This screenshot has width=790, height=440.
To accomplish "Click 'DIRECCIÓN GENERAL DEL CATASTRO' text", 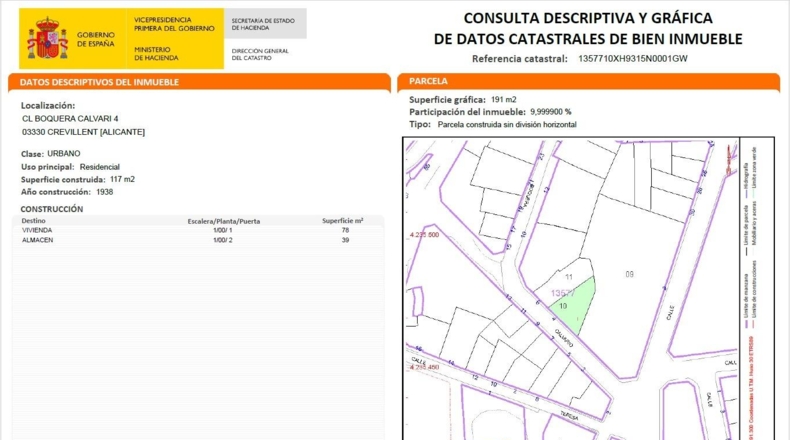I will pos(260,54).
